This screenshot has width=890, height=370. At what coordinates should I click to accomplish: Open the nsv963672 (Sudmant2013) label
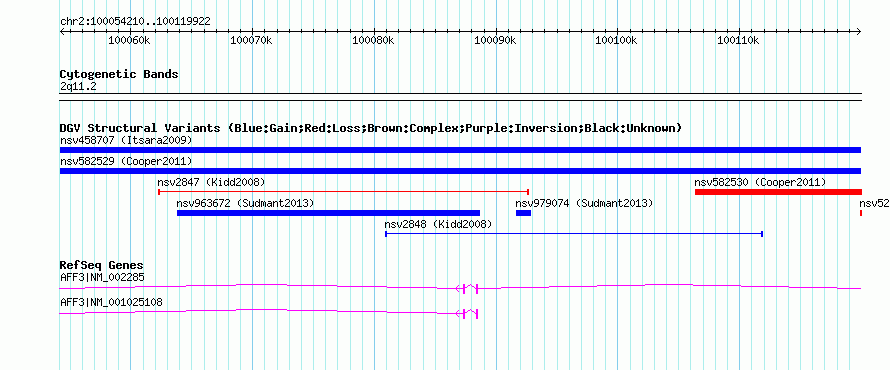pos(245,203)
